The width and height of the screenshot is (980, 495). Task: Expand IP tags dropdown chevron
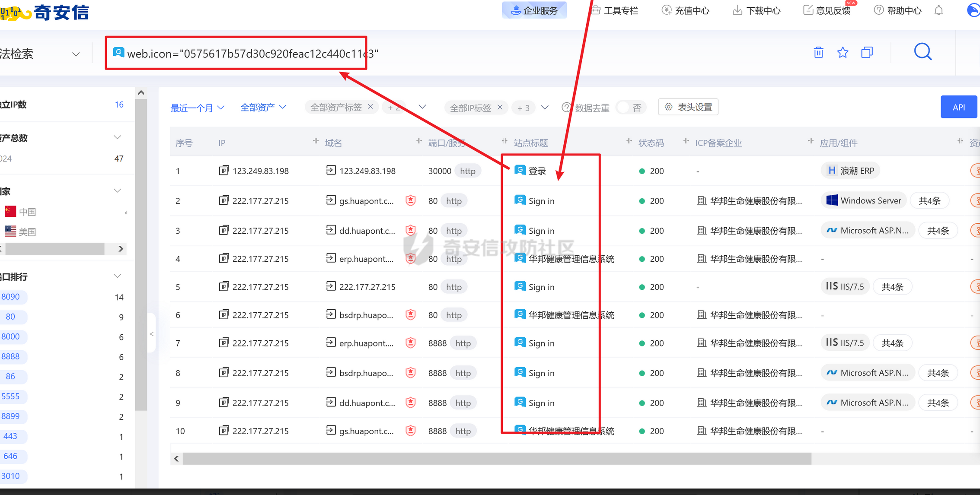point(545,107)
